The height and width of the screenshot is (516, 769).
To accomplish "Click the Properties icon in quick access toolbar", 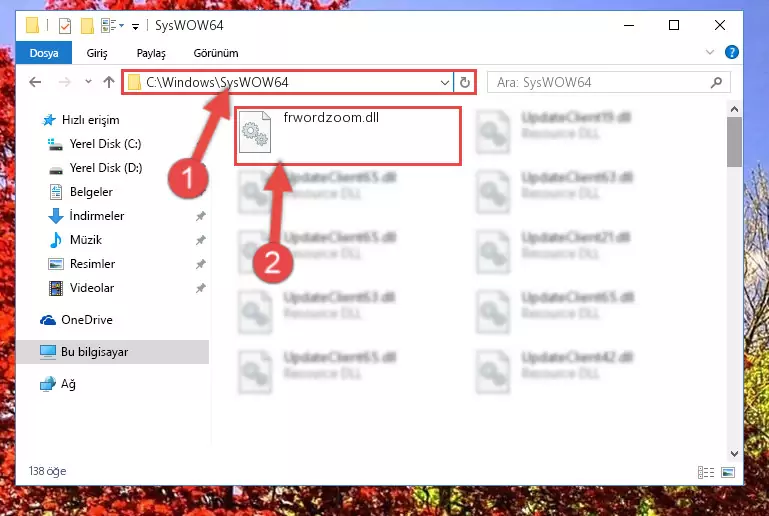I will pos(65,26).
